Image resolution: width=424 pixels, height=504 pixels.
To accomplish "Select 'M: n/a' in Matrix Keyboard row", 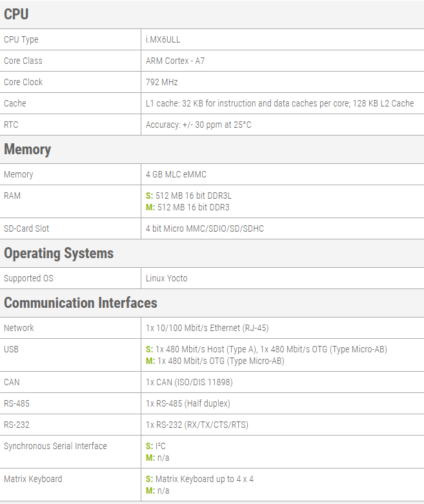I will tap(157, 490).
